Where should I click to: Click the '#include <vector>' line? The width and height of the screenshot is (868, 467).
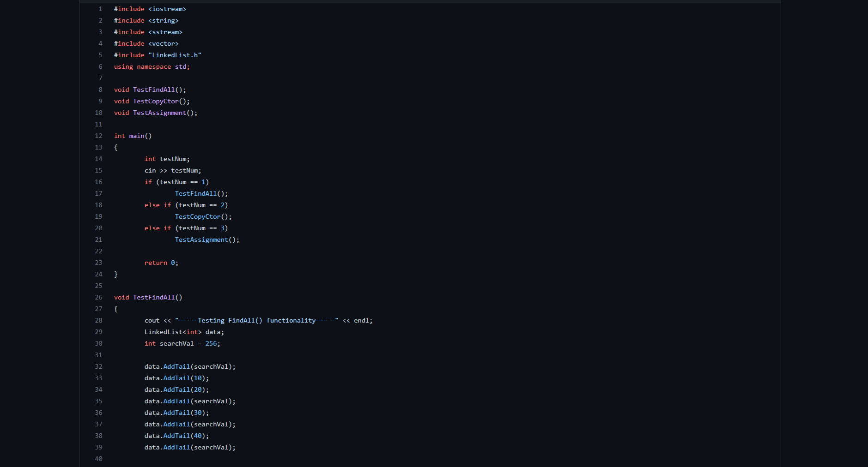coord(146,43)
